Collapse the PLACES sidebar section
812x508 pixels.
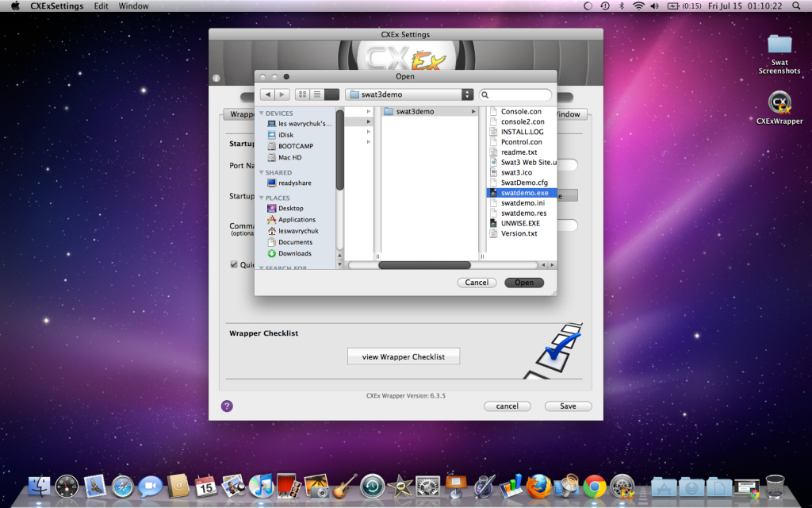262,198
